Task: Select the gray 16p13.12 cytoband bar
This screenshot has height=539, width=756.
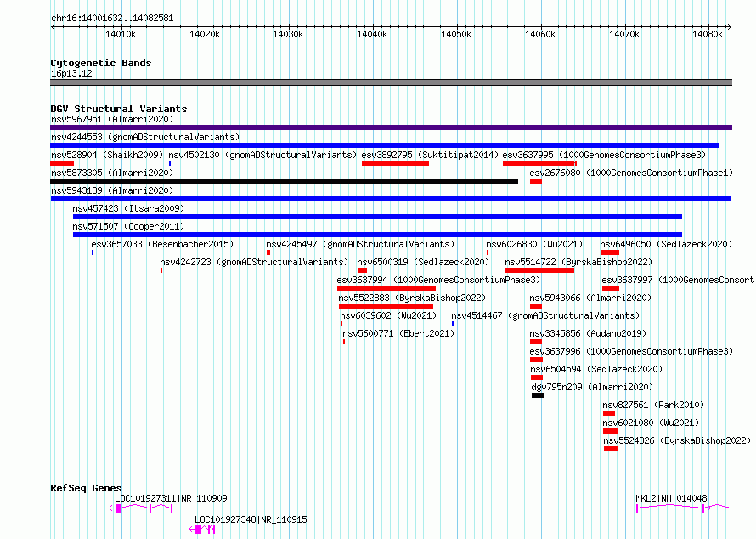Action: [391, 82]
